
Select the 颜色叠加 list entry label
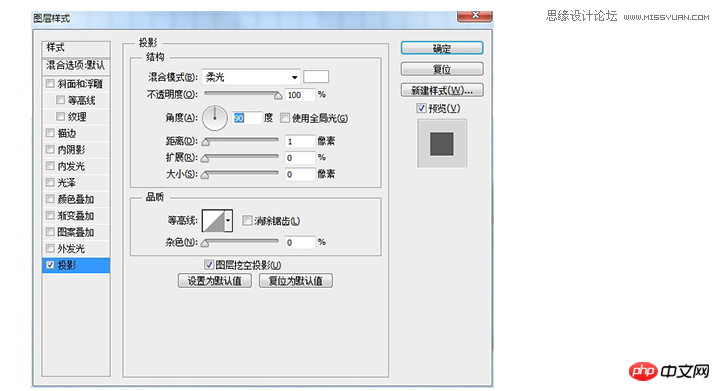pos(76,200)
